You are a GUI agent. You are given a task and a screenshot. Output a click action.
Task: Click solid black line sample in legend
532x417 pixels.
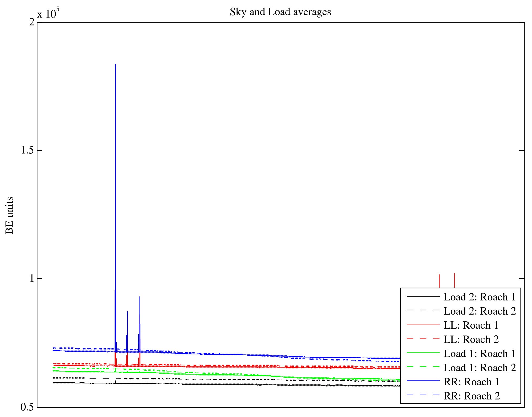423,297
